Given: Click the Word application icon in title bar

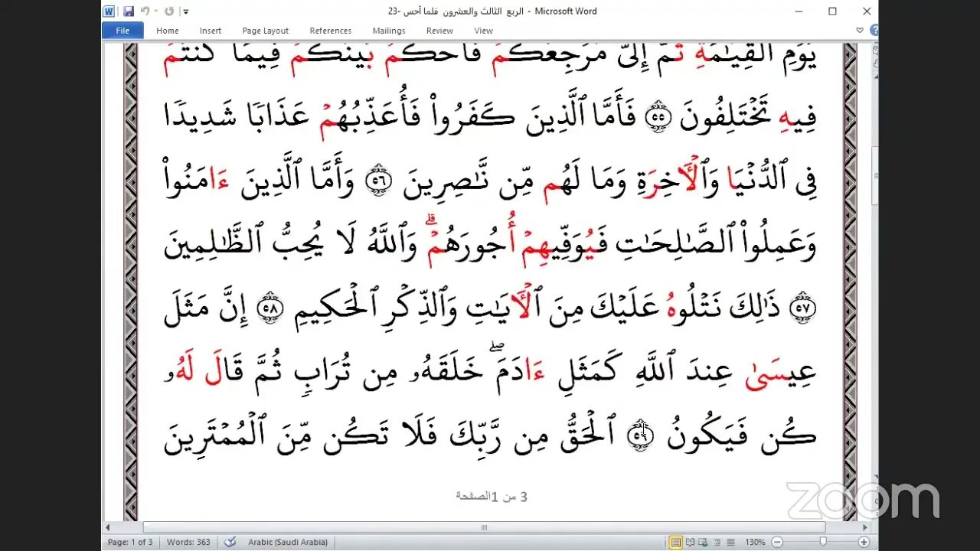Looking at the screenshot, I should click(109, 11).
